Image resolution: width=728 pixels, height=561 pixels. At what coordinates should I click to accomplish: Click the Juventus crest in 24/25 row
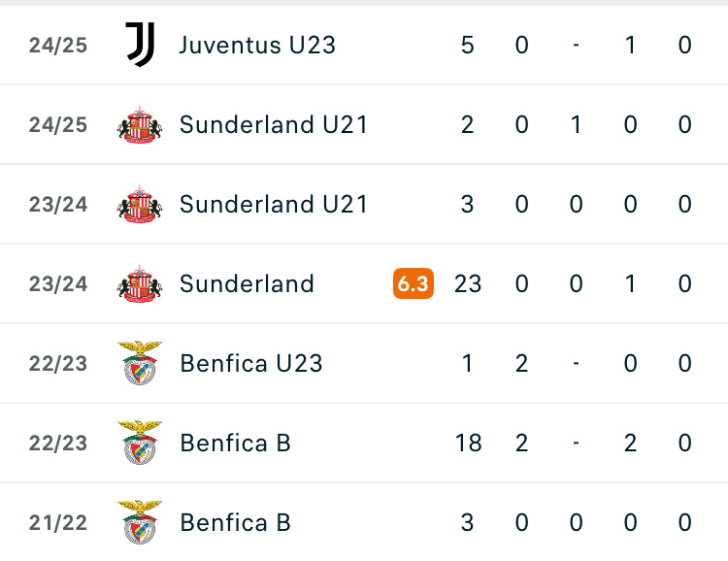140,45
